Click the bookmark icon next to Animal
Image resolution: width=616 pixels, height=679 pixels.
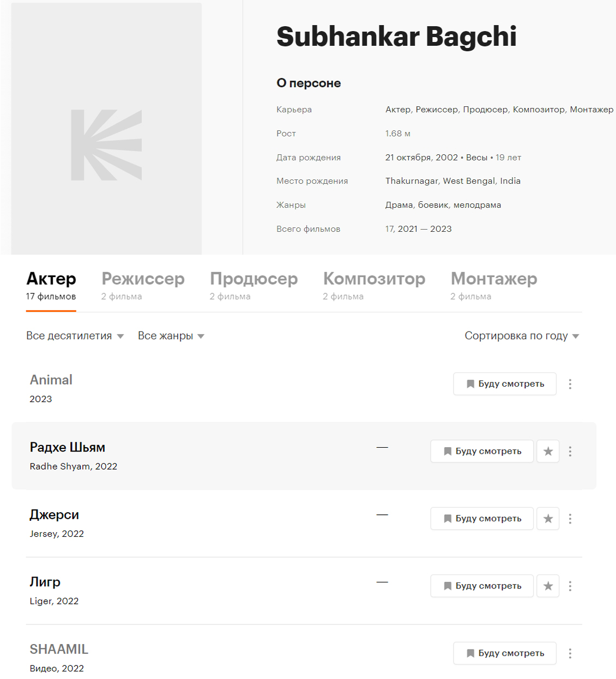click(470, 384)
